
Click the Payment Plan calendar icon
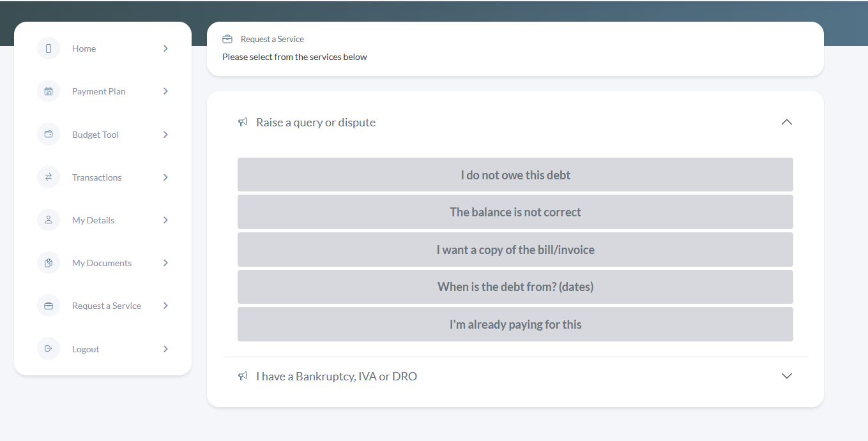[49, 91]
